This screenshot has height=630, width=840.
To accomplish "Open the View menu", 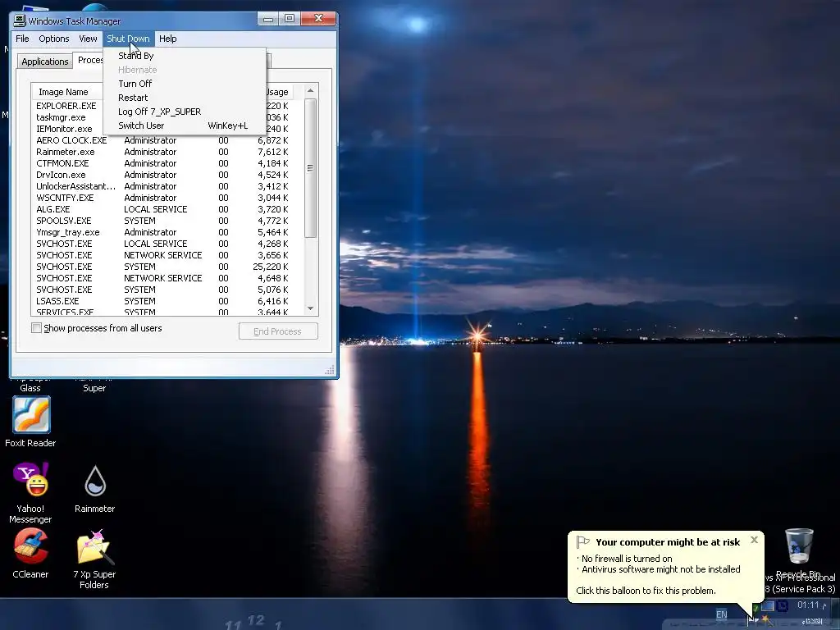I will point(88,39).
